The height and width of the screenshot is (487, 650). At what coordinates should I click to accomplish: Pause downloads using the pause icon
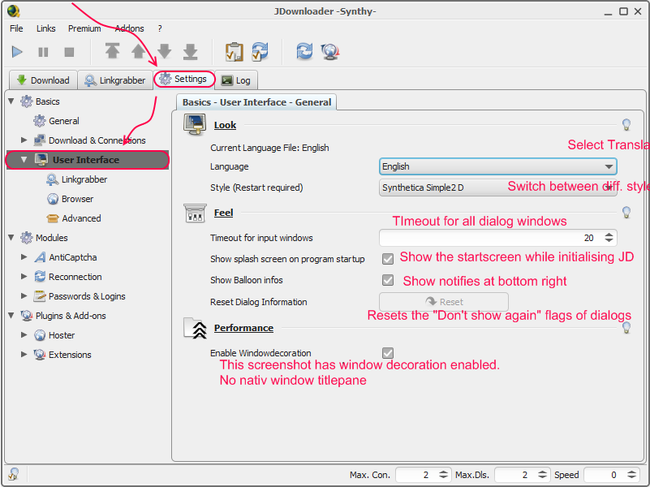(x=43, y=52)
